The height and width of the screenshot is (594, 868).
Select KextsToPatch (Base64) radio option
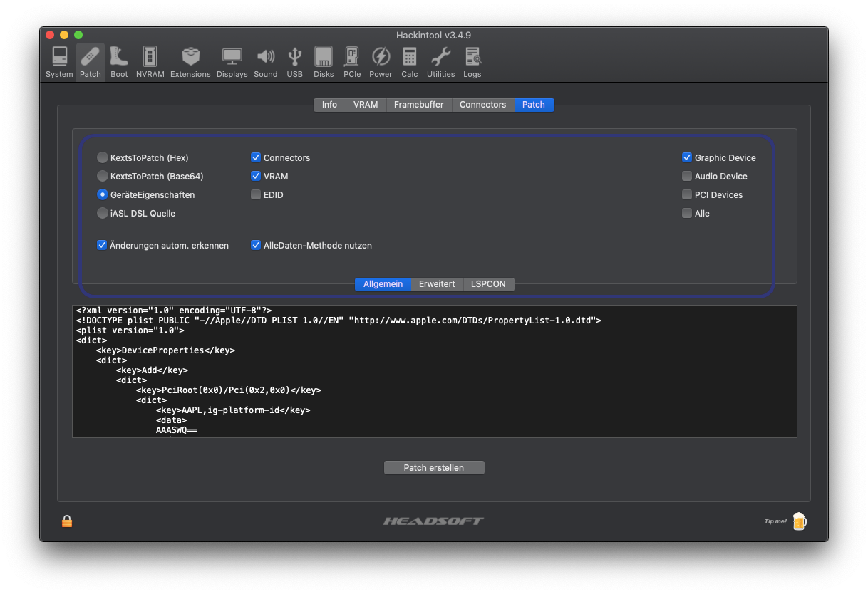pos(103,176)
